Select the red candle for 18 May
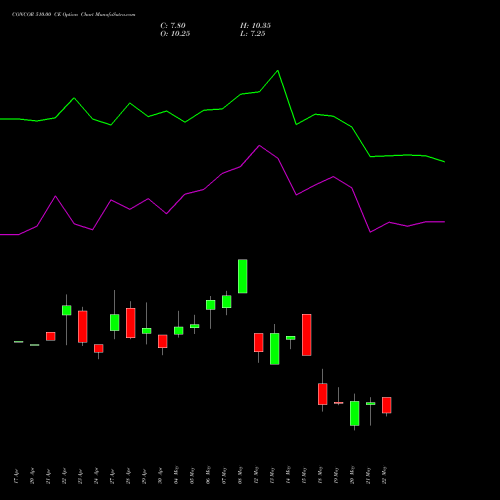The width and height of the screenshot is (500, 500). (323, 394)
